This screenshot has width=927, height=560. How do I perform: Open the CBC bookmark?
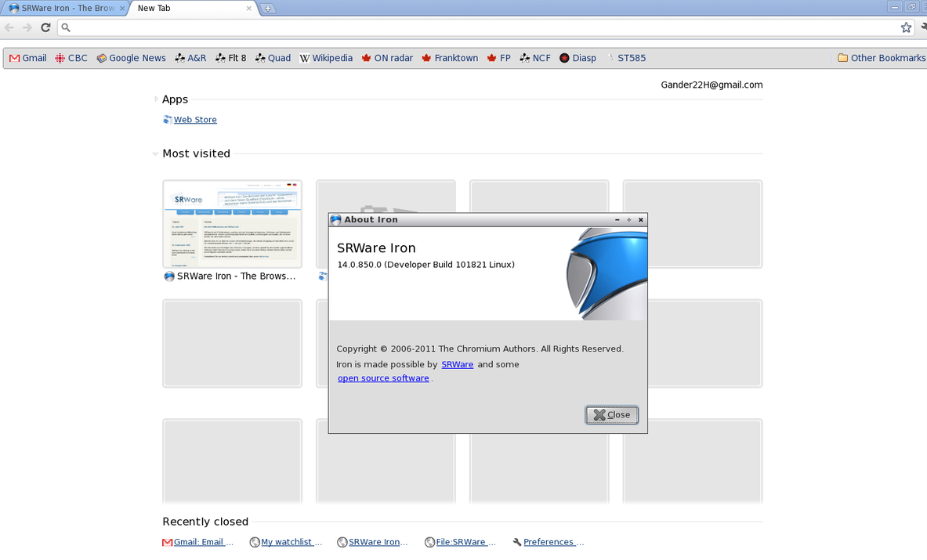pos(71,58)
